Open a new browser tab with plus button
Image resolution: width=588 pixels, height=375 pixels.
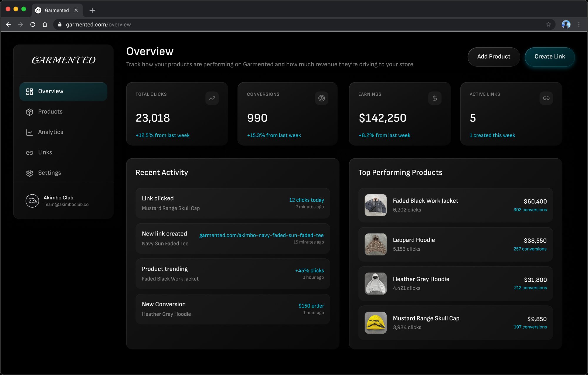(x=92, y=11)
